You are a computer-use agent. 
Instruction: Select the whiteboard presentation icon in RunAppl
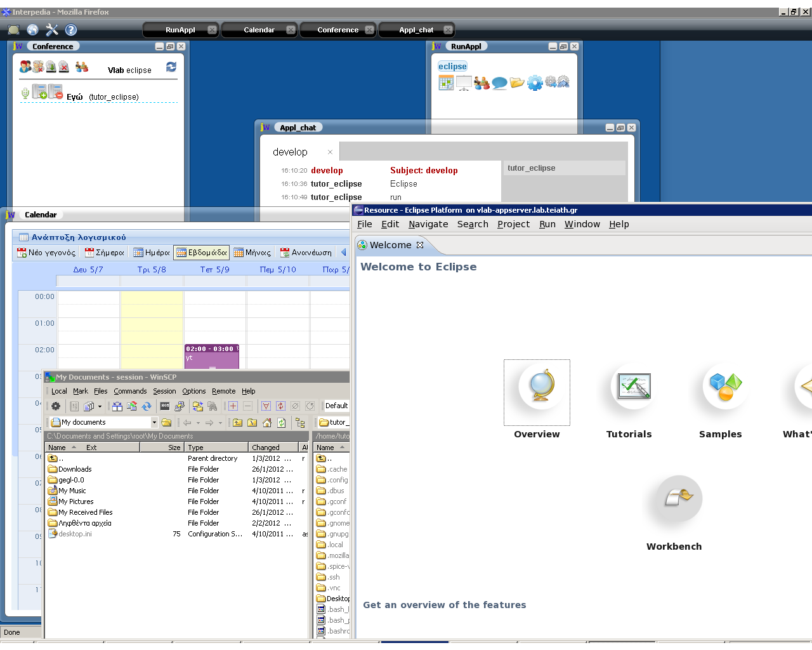pyautogui.click(x=464, y=82)
